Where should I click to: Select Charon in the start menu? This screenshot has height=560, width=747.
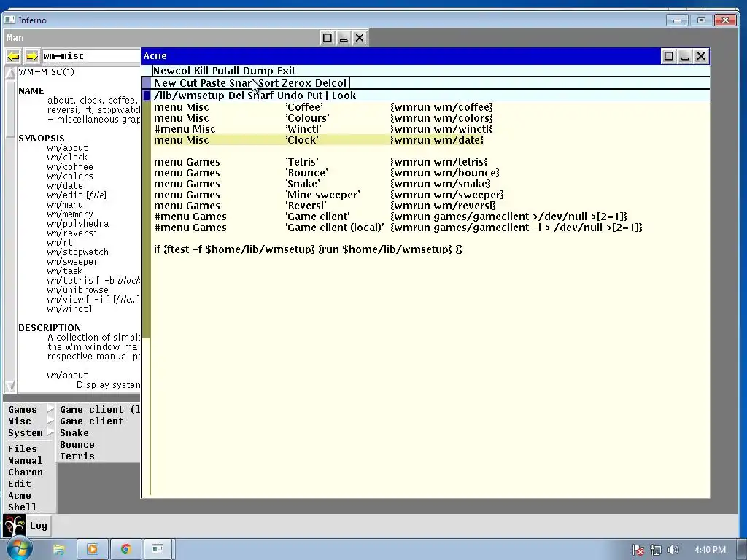30,472
